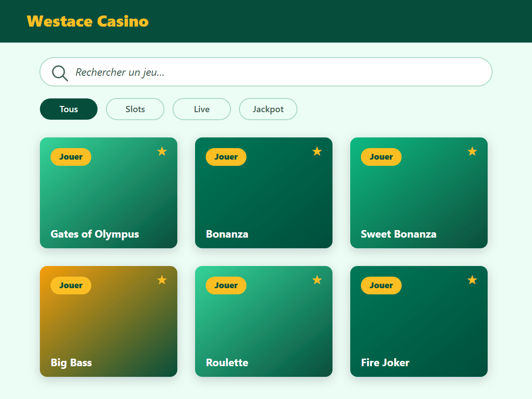Select the Fire Joker title
Screen dimensions: 532x399
pyautogui.click(x=385, y=363)
